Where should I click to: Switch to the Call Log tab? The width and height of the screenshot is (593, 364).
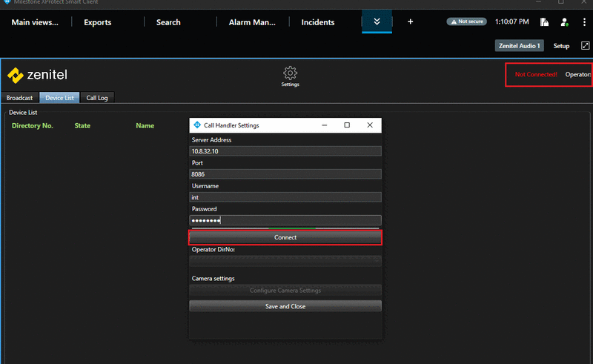pyautogui.click(x=97, y=98)
